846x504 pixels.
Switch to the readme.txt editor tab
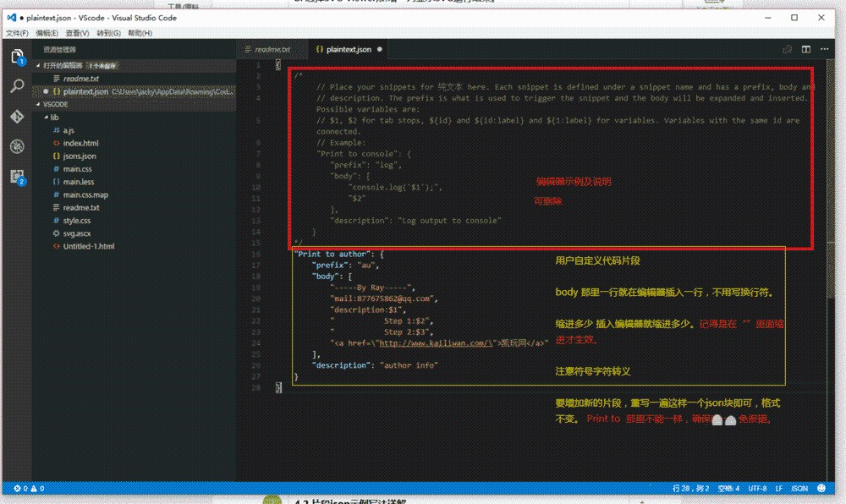tap(272, 50)
